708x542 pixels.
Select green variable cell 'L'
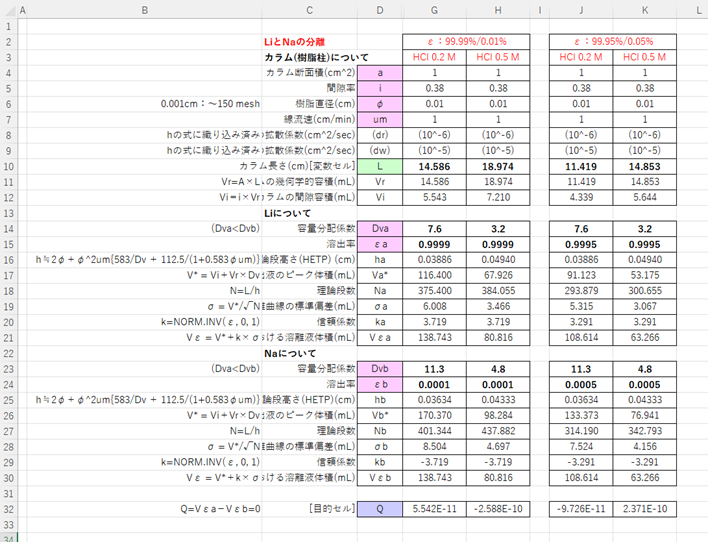tap(380, 167)
